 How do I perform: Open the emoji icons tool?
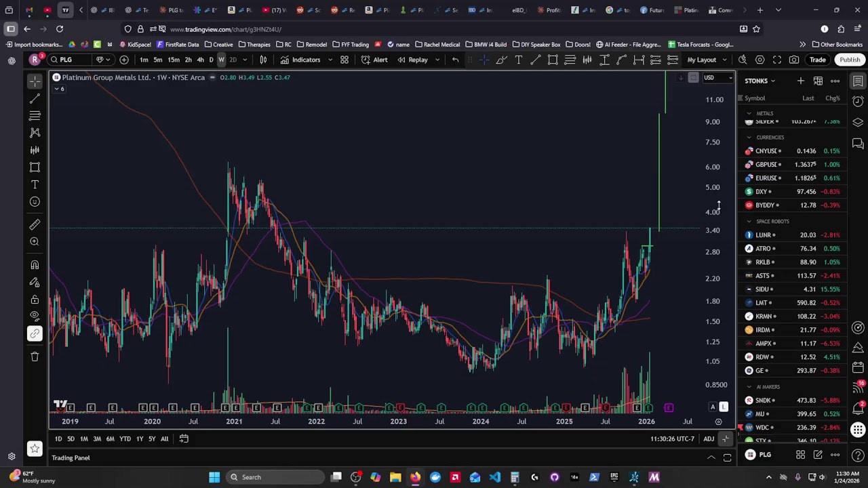35,201
